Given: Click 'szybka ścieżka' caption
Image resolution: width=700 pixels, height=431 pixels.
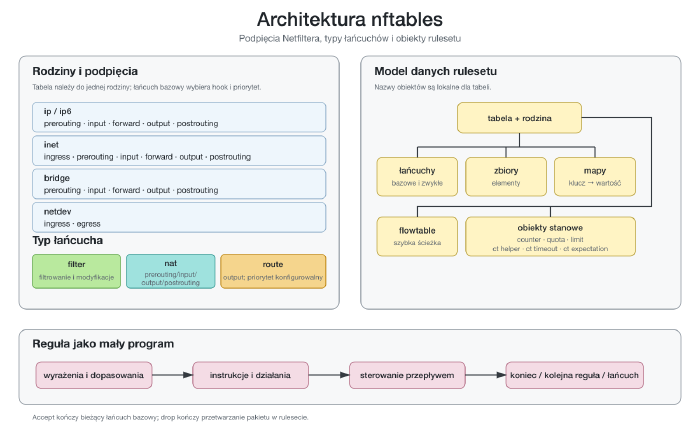Looking at the screenshot, I should click(x=417, y=243).
